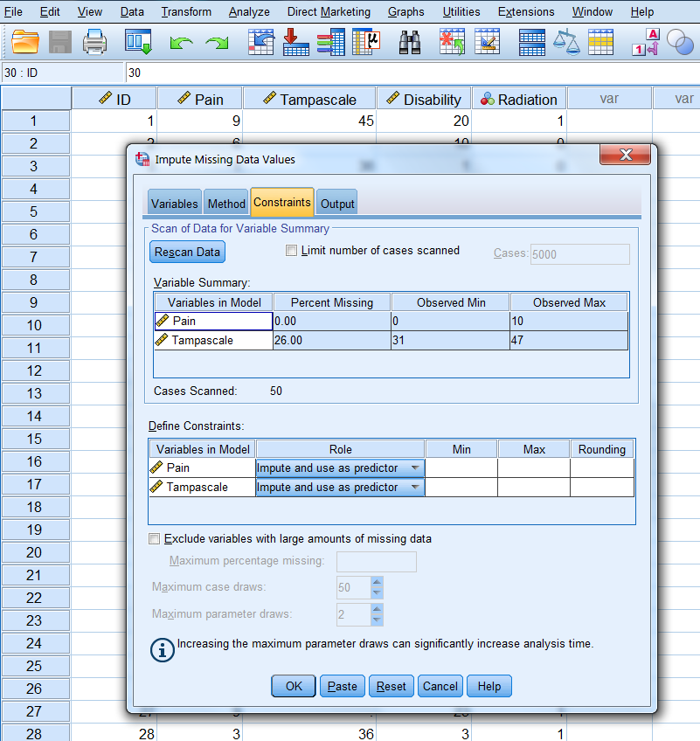Click the Find binoculars icon
The width and height of the screenshot is (700, 741).
[x=411, y=41]
